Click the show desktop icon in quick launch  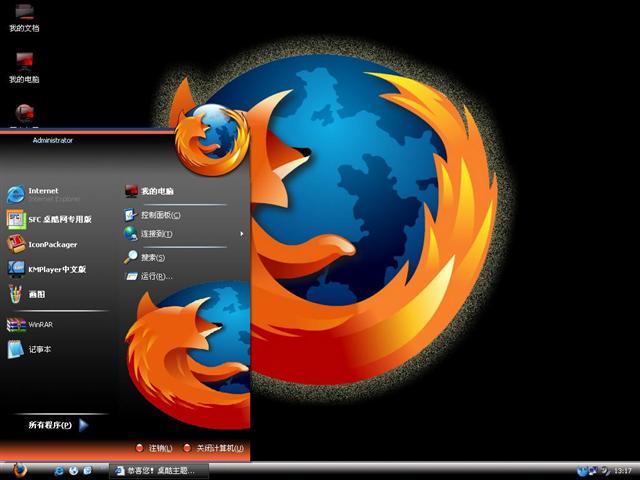[x=87, y=471]
